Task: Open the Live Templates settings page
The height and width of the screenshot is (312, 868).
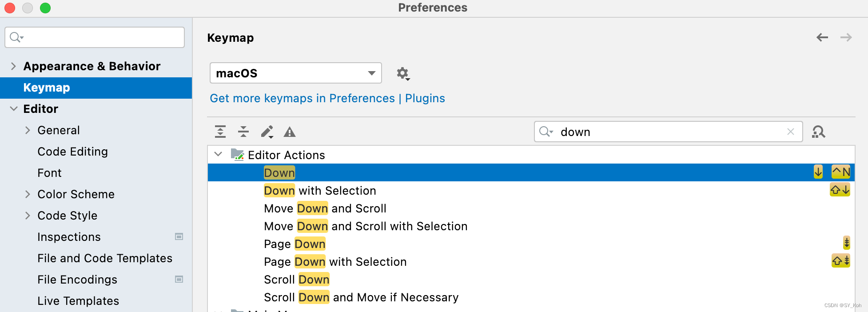Action: [78, 301]
